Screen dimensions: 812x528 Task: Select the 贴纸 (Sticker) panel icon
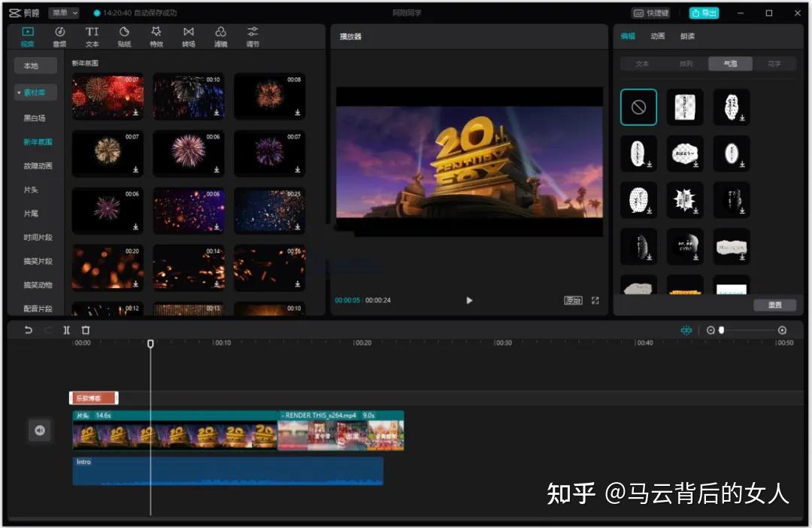124,36
